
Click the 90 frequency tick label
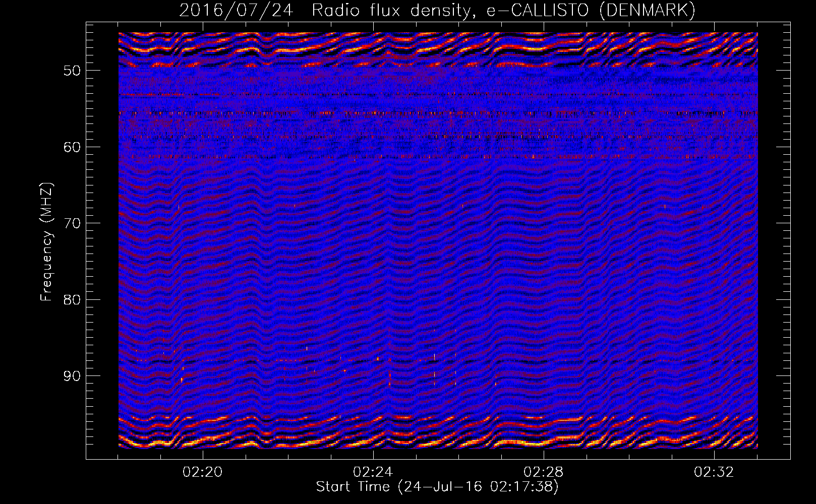(x=72, y=376)
